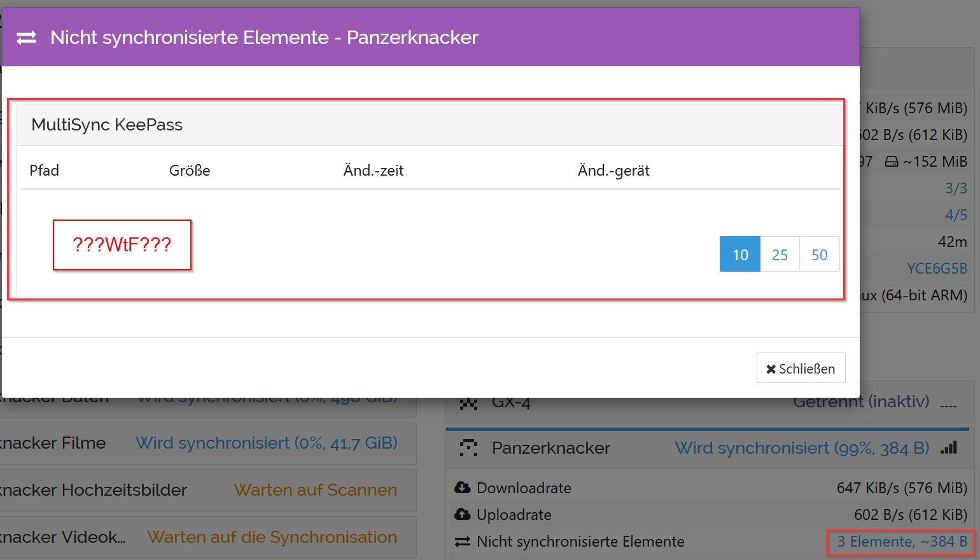The image size is (980, 560).
Task: Click the Größe column header
Action: click(190, 171)
